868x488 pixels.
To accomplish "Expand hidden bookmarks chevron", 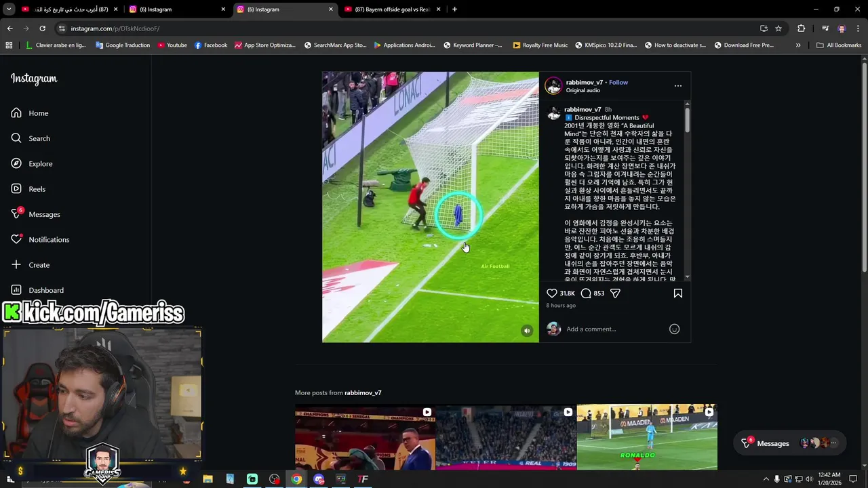I will point(798,45).
